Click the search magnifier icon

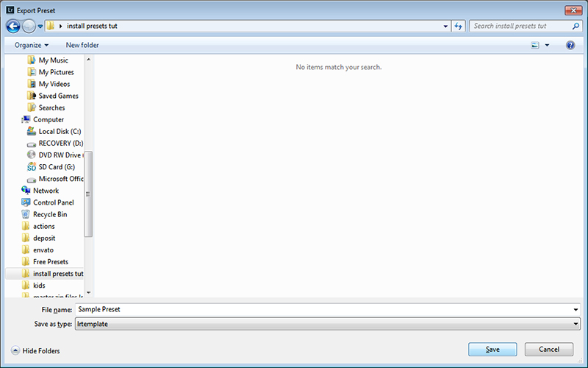point(575,26)
